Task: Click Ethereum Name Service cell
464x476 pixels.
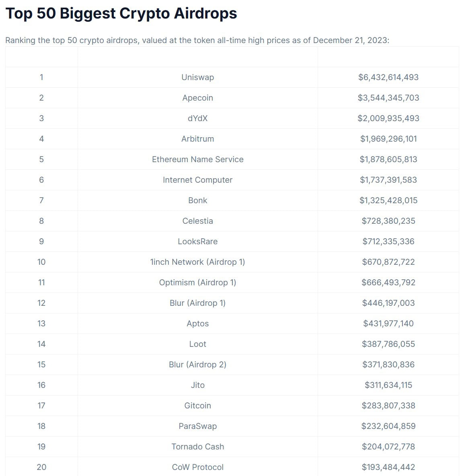Action: click(x=197, y=159)
